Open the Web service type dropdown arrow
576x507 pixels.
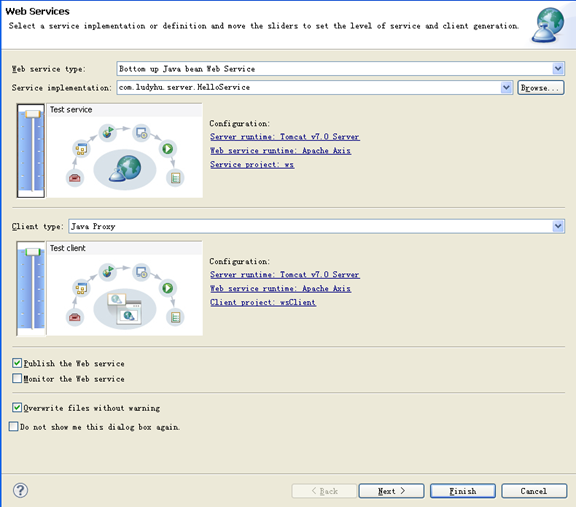[x=558, y=69]
